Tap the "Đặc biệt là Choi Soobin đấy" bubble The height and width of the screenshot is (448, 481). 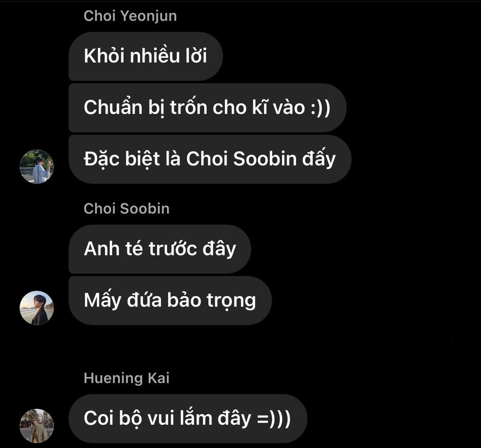[x=210, y=159]
